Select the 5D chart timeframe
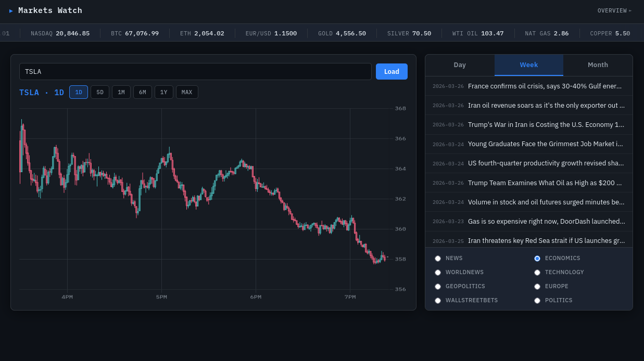 pos(100,92)
